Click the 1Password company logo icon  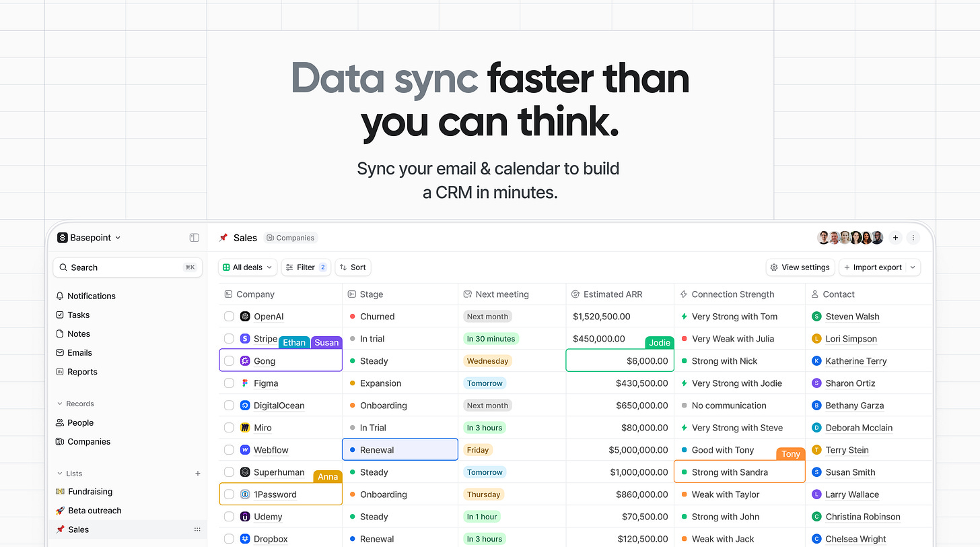tap(245, 494)
